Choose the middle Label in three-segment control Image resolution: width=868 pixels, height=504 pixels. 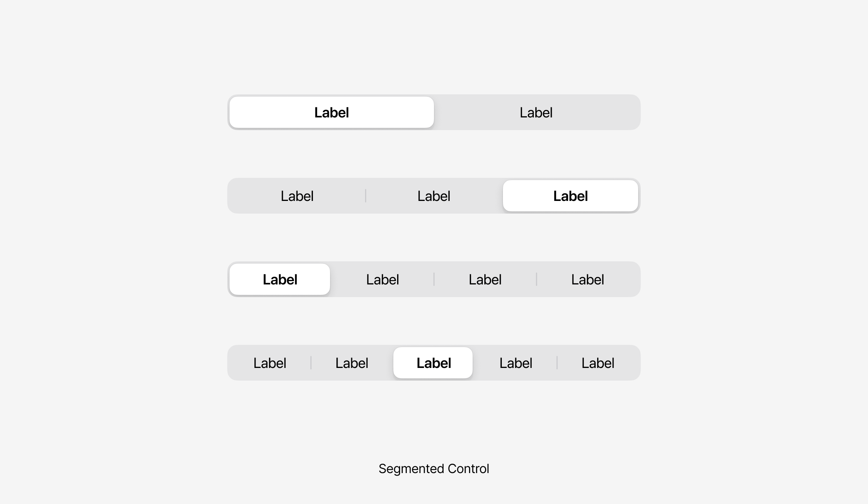click(x=434, y=196)
